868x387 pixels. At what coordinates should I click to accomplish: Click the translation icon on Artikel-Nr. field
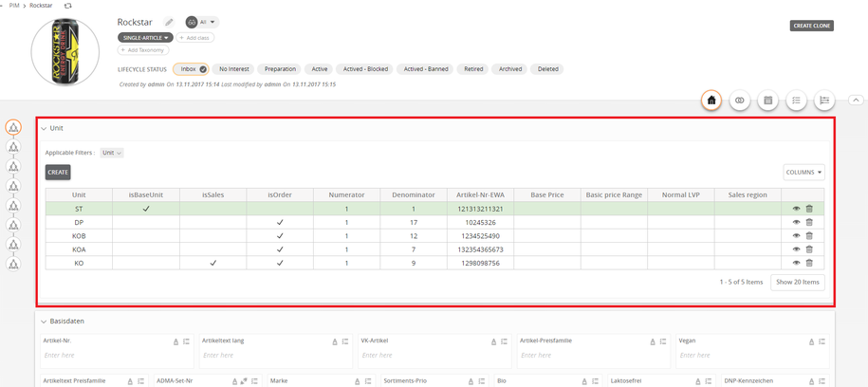click(x=176, y=341)
